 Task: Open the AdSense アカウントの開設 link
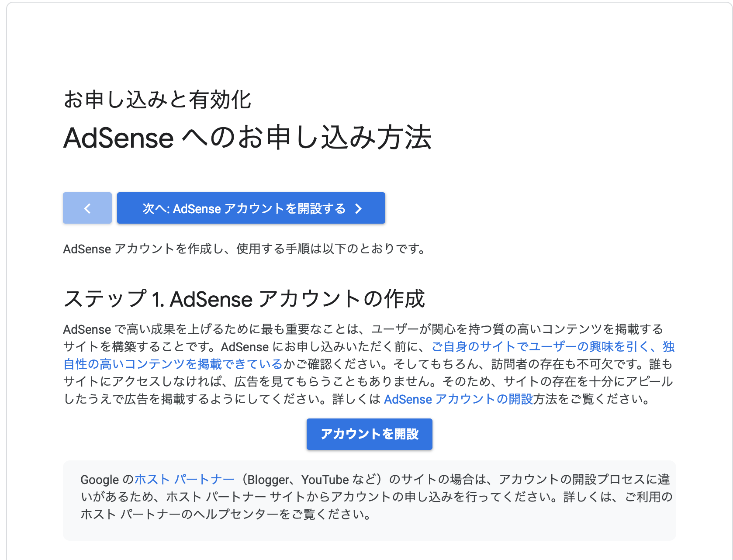pyautogui.click(x=458, y=399)
